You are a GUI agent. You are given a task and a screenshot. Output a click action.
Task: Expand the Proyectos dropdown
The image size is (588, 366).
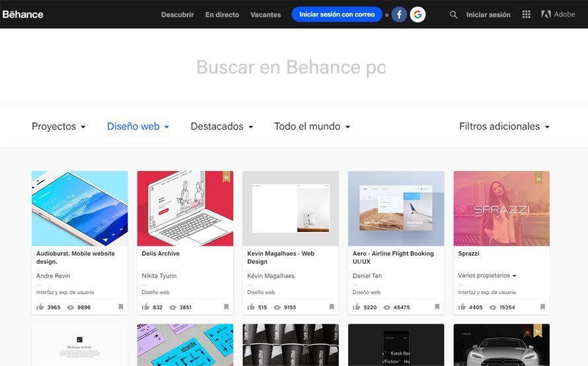59,126
